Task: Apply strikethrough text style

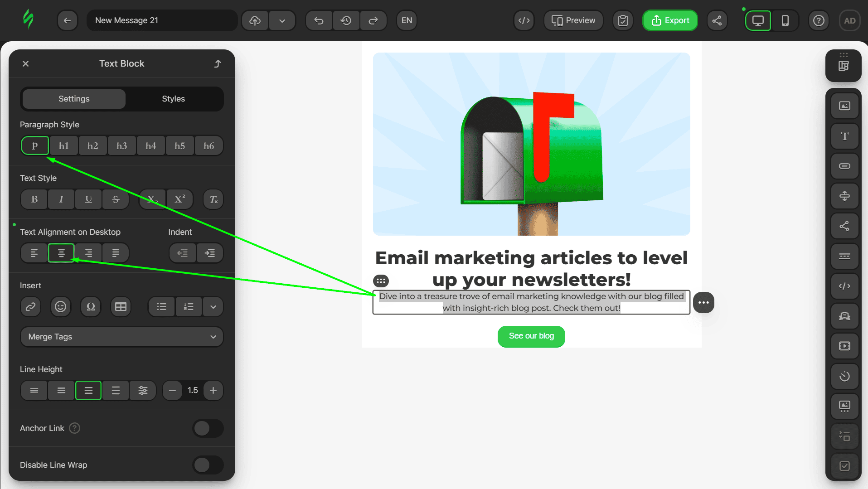Action: pos(116,199)
